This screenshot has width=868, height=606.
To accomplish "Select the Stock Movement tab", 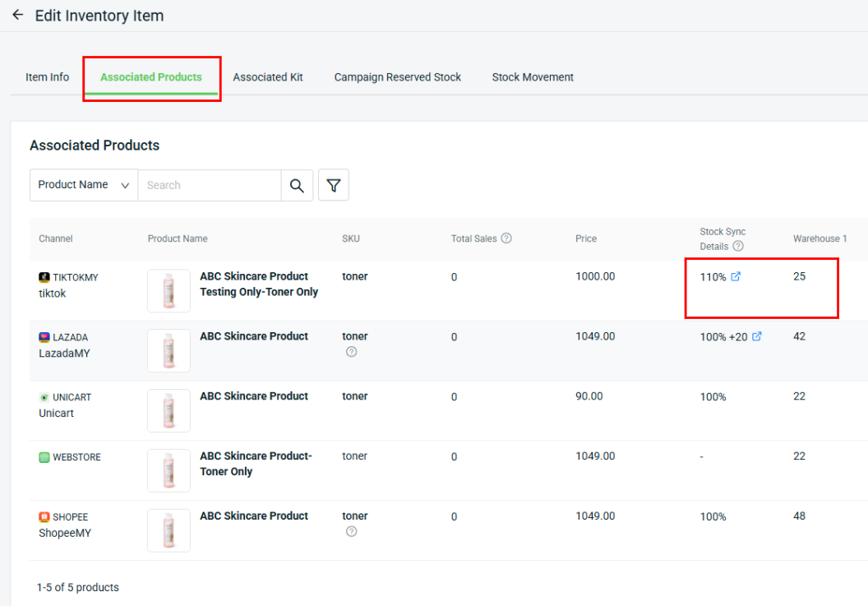I will point(533,77).
